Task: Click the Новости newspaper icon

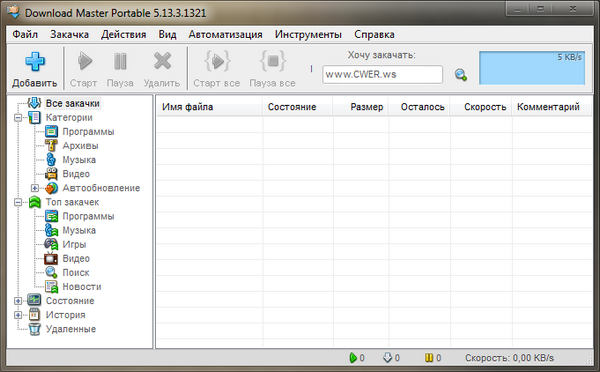Action: [x=51, y=286]
